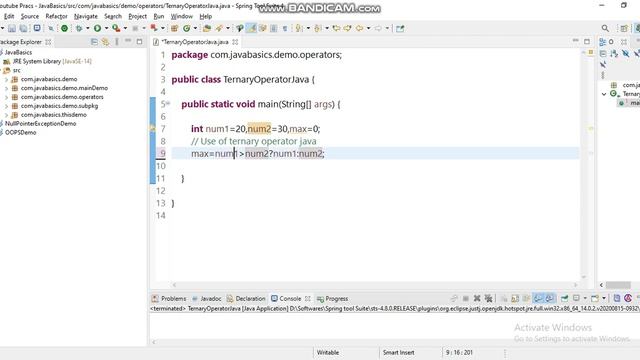This screenshot has width=640, height=360.
Task: Click the magnifier Quick Access search icon
Action: click(x=605, y=28)
